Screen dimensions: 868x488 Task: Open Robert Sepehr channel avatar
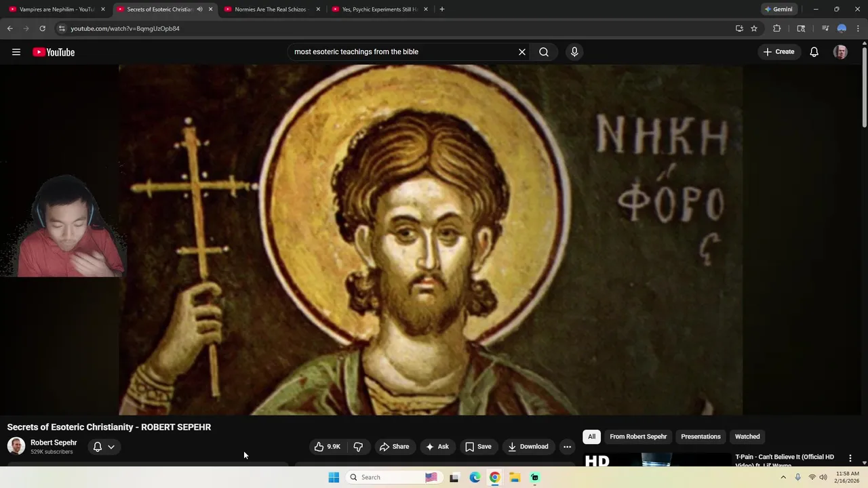[16, 446]
